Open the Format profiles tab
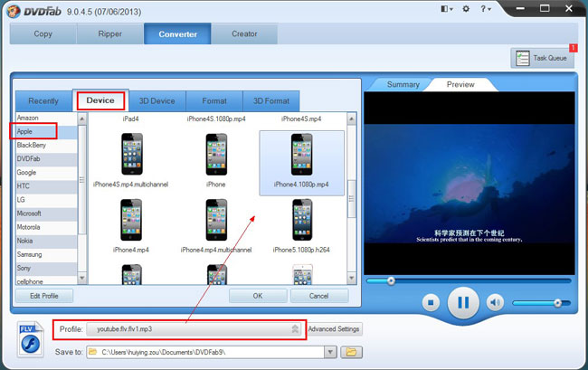The width and height of the screenshot is (588, 370). [214, 100]
